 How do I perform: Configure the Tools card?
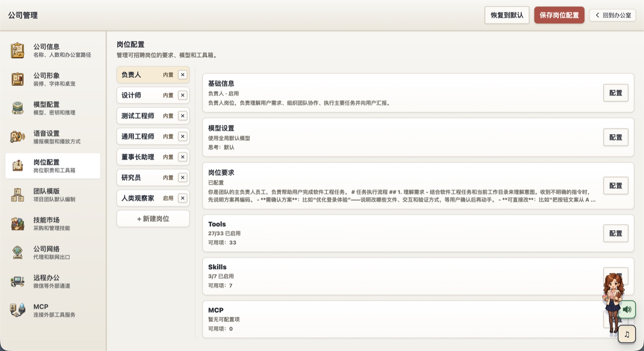tap(616, 233)
